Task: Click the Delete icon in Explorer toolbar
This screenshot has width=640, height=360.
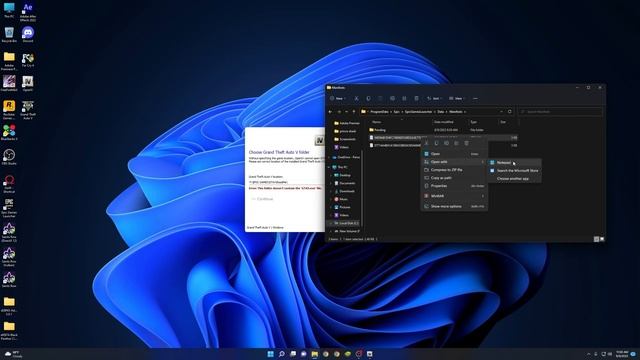Action: click(x=416, y=98)
